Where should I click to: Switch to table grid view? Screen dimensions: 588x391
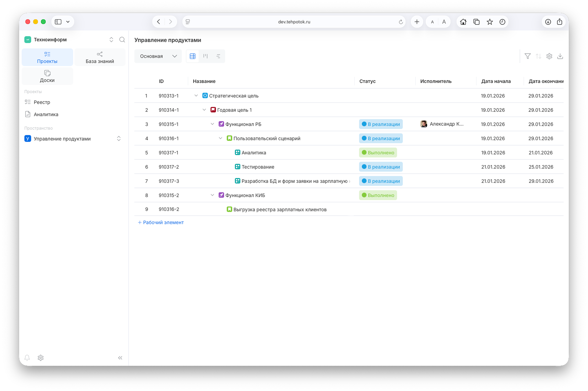click(192, 56)
